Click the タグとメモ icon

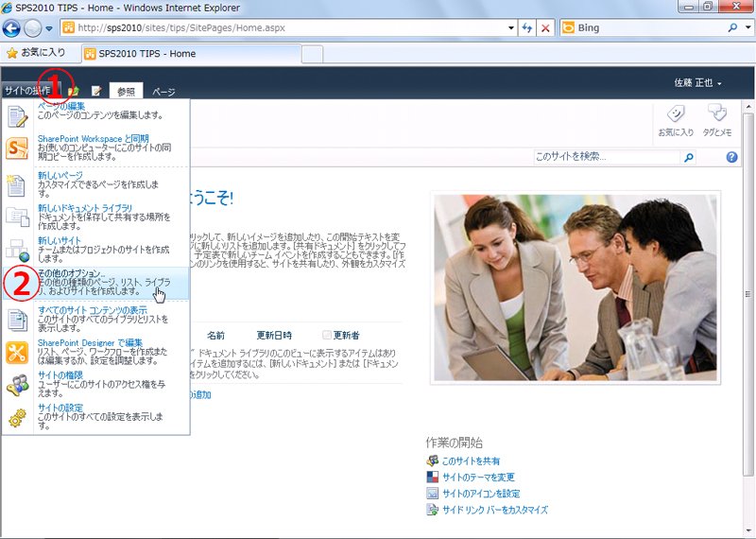click(x=716, y=121)
